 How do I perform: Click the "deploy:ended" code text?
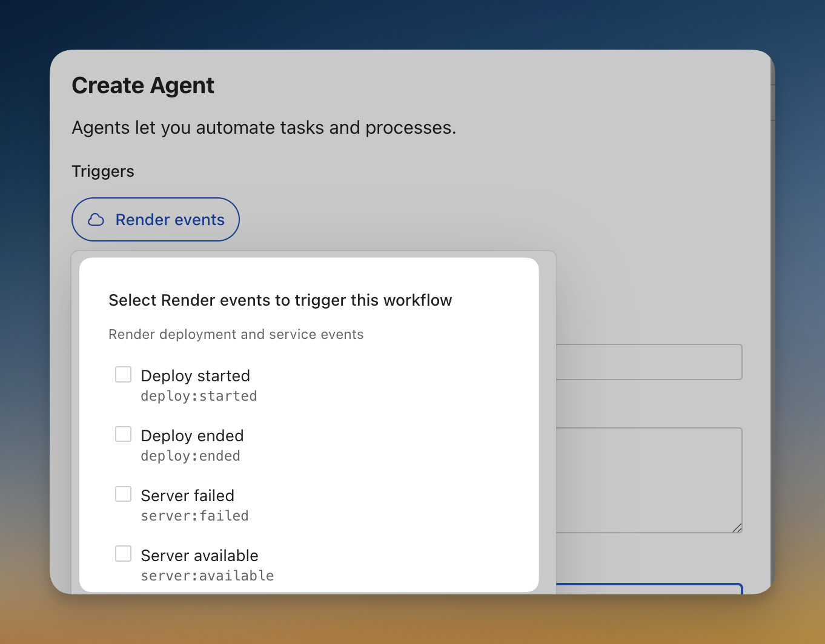[x=190, y=456]
